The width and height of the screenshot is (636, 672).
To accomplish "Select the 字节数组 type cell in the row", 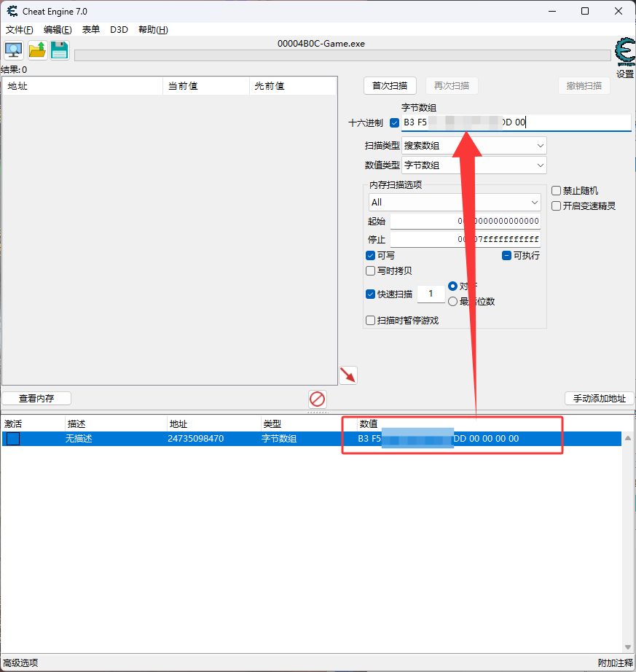I will 279,439.
